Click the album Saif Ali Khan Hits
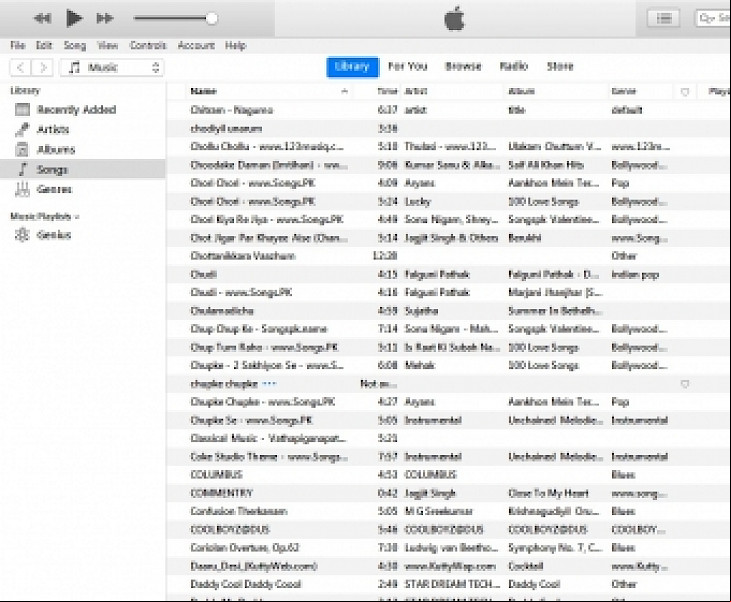This screenshot has width=731, height=602. click(x=546, y=165)
